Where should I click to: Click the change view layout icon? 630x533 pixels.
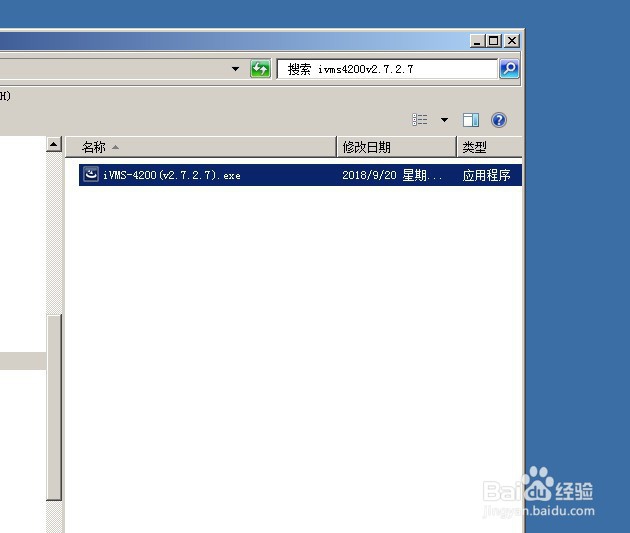pos(420,120)
